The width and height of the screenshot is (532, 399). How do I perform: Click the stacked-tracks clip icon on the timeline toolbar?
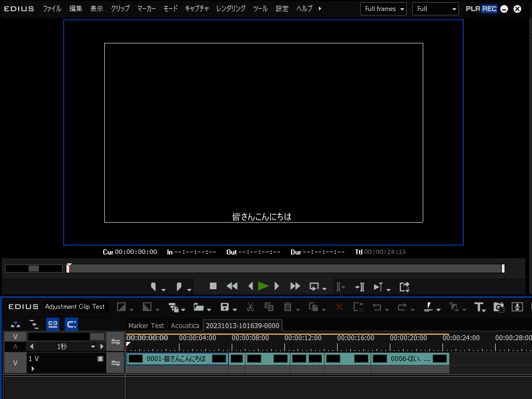pyautogui.click(x=173, y=307)
